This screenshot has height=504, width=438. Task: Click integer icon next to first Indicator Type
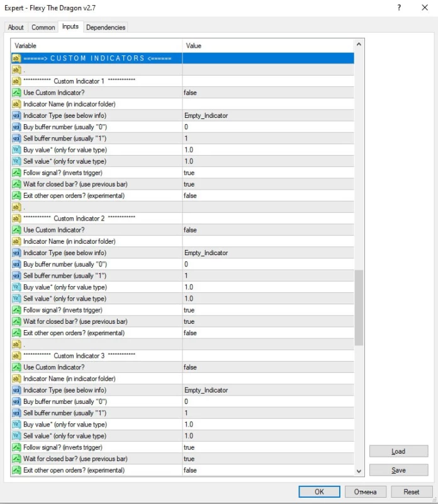16,116
